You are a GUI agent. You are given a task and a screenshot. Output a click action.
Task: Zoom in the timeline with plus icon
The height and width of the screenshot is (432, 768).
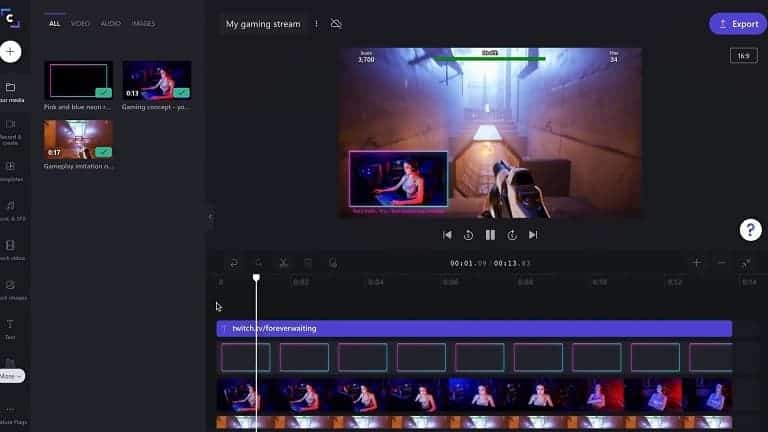[x=696, y=263]
